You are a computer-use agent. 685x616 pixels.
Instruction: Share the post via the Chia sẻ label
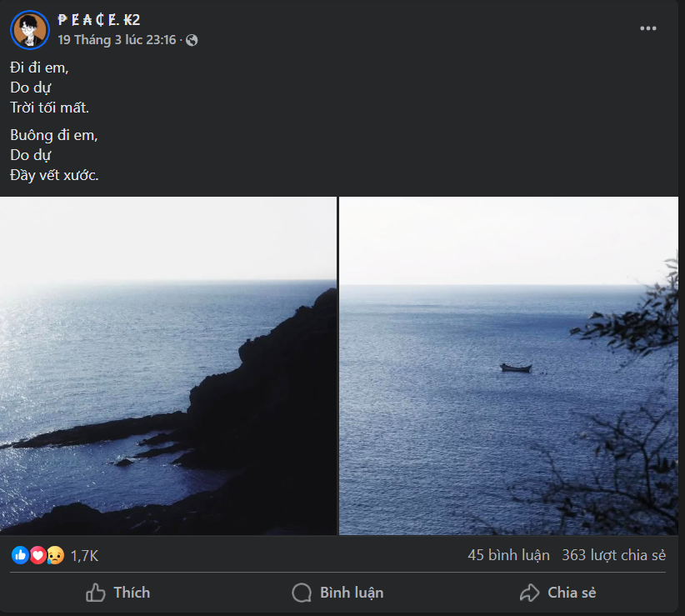(x=572, y=593)
